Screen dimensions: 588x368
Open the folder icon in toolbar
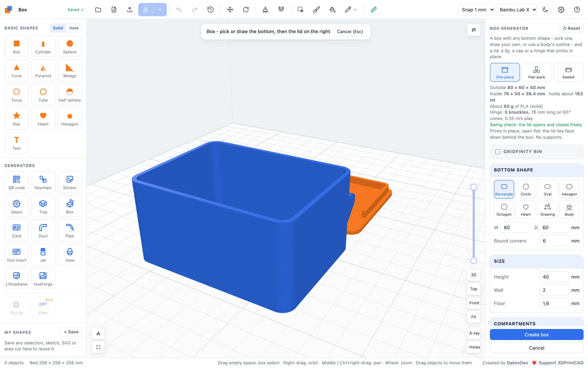click(98, 10)
